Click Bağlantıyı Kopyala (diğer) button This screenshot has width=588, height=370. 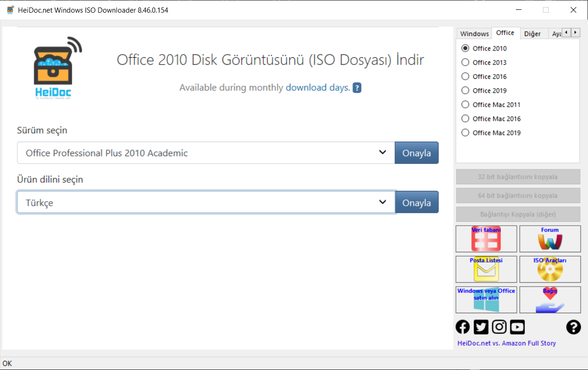[x=518, y=214]
